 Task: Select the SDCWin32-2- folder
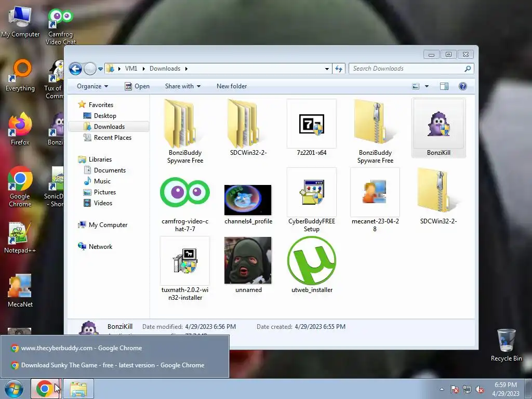click(x=248, y=128)
